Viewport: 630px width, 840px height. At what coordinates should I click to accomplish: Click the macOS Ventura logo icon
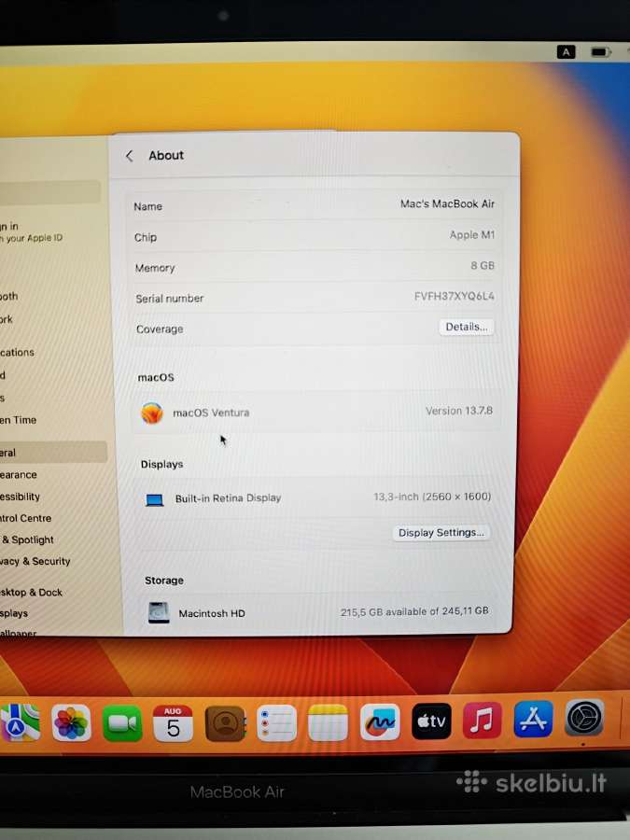point(152,413)
